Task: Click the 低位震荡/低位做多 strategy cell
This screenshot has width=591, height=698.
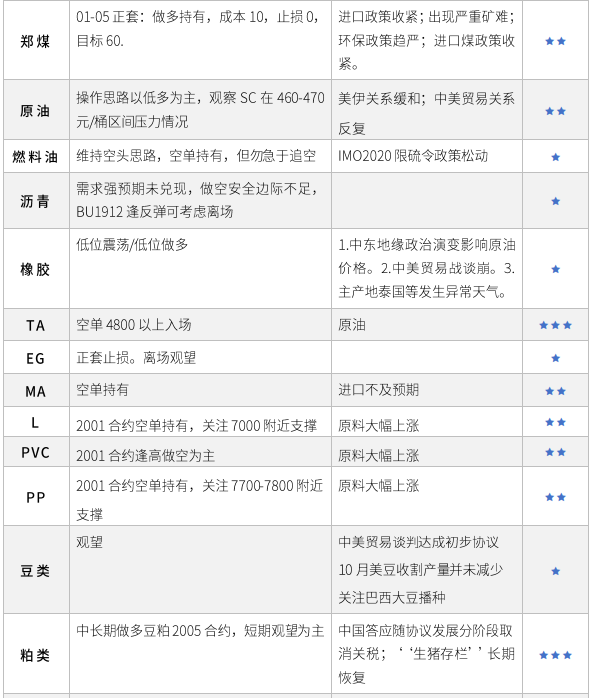Action: pyautogui.click(x=200, y=268)
